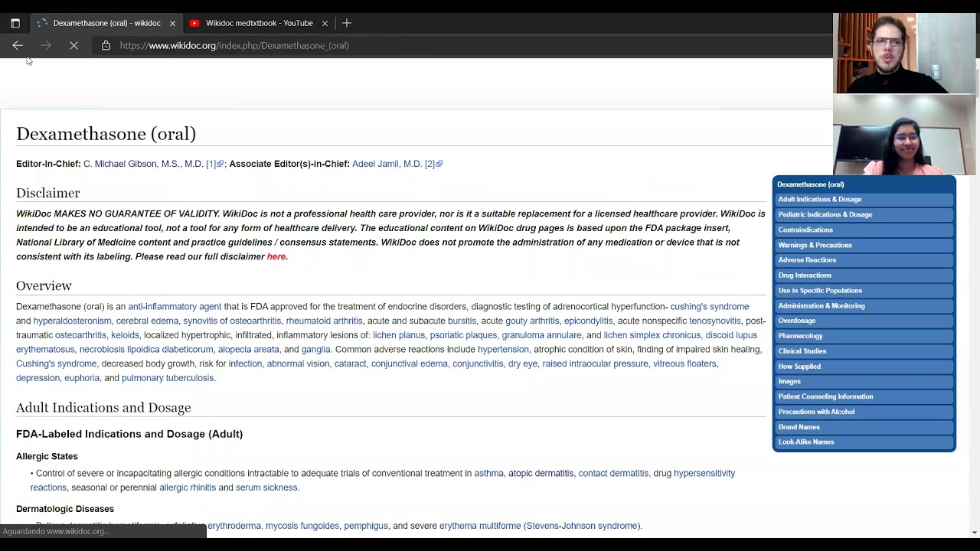Open mycosis fungoides link
980x551 pixels.
point(302,527)
